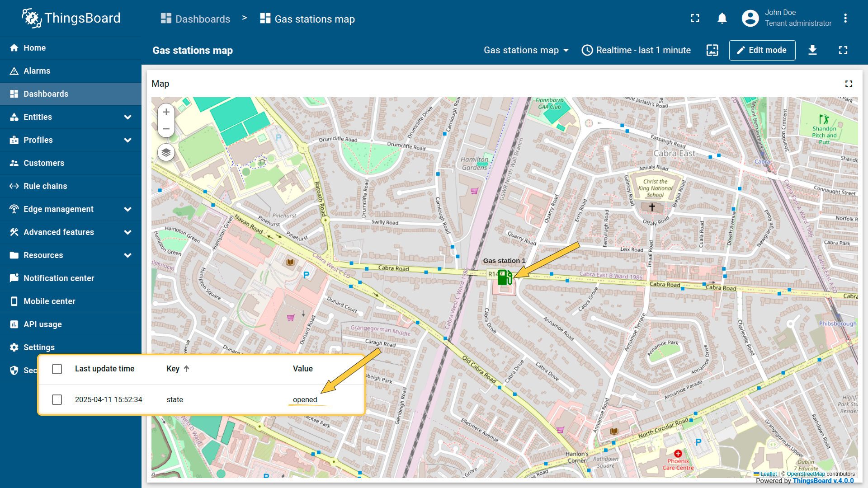Click the Edit mode button
This screenshot has height=488, width=868.
coord(762,50)
